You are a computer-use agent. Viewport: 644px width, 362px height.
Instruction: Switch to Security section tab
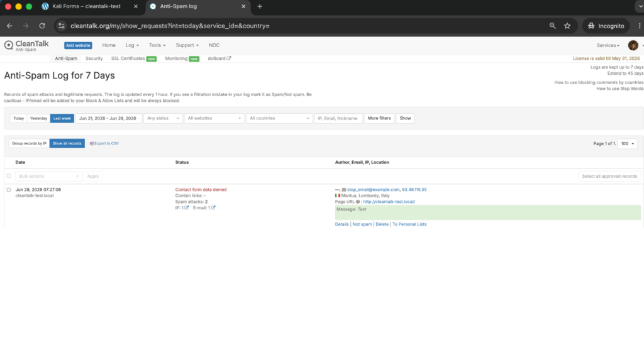tap(94, 58)
